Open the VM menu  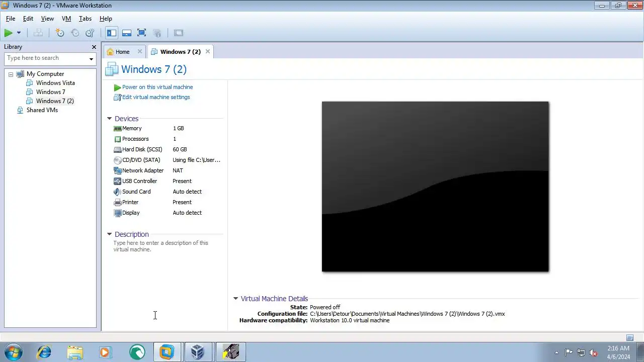(x=66, y=19)
